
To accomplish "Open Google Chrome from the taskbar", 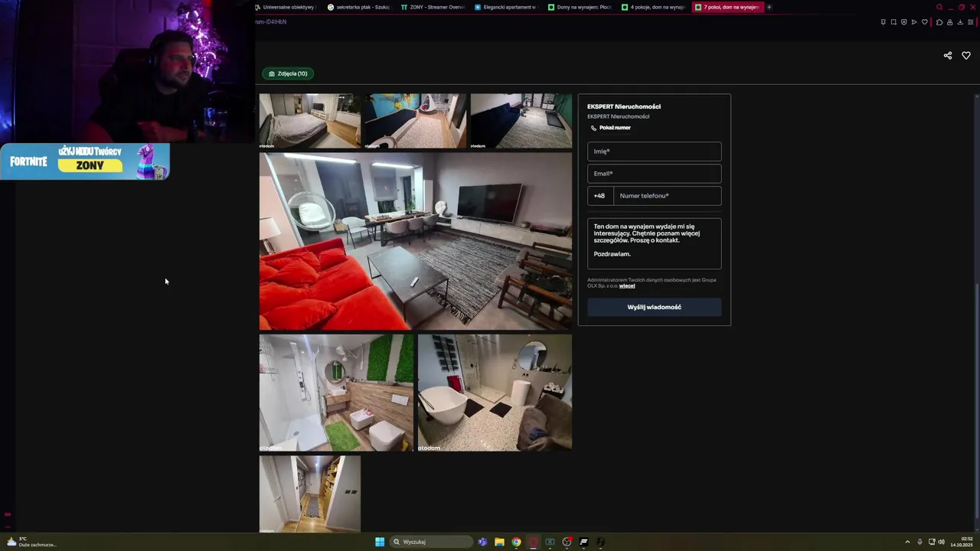I will [x=516, y=542].
